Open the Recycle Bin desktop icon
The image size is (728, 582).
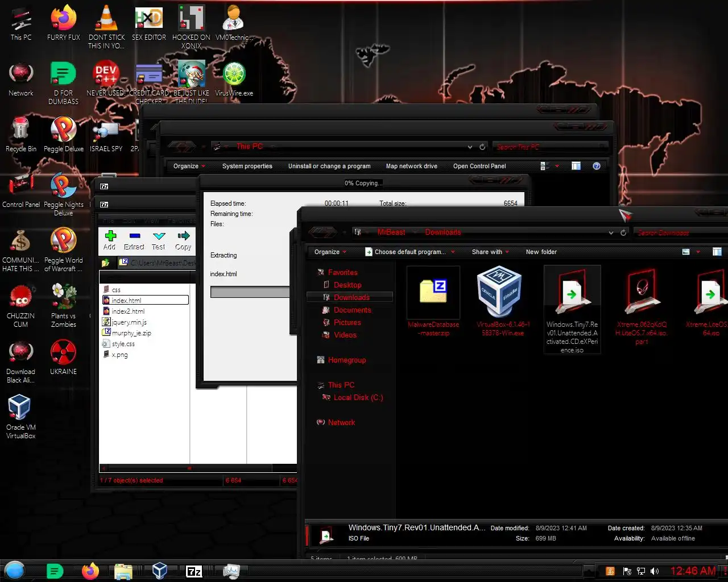click(21, 135)
